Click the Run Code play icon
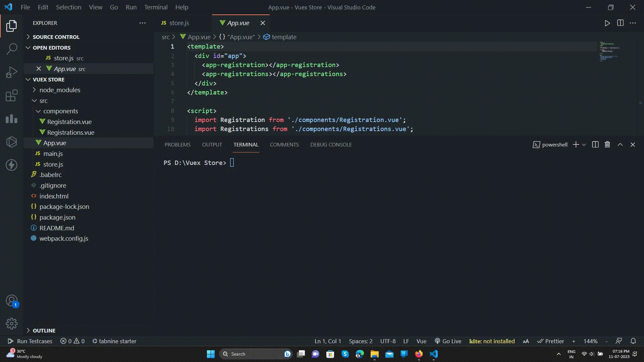Image resolution: width=644 pixels, height=362 pixels. [x=607, y=23]
